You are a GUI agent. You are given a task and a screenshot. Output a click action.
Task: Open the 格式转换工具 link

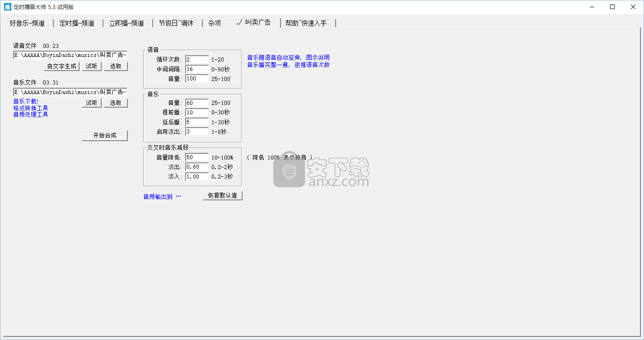coord(31,108)
